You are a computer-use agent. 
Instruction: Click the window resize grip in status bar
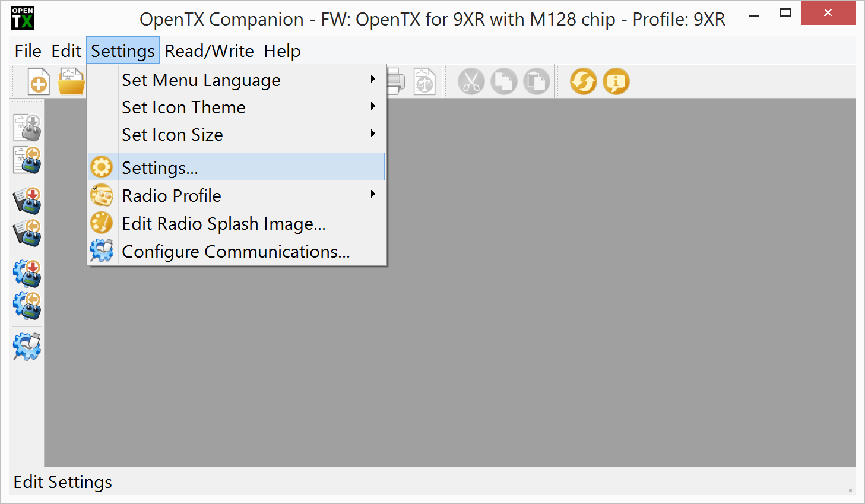tap(850, 489)
